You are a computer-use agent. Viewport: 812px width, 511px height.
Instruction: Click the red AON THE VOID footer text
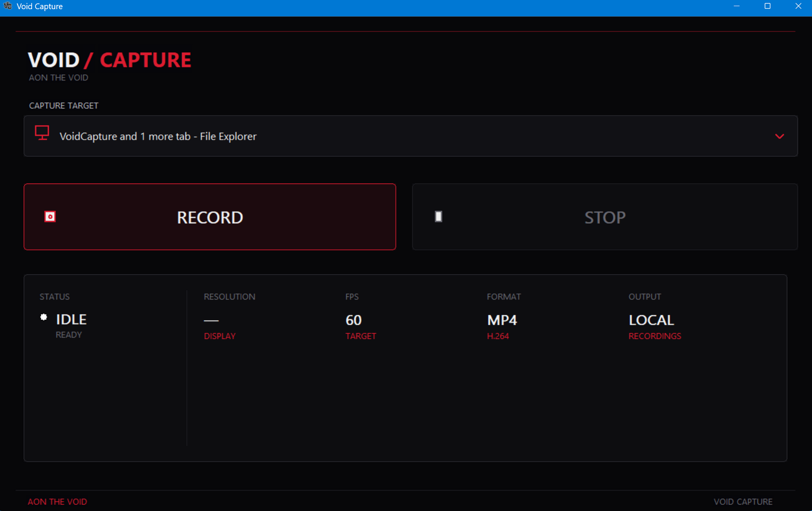(x=57, y=502)
